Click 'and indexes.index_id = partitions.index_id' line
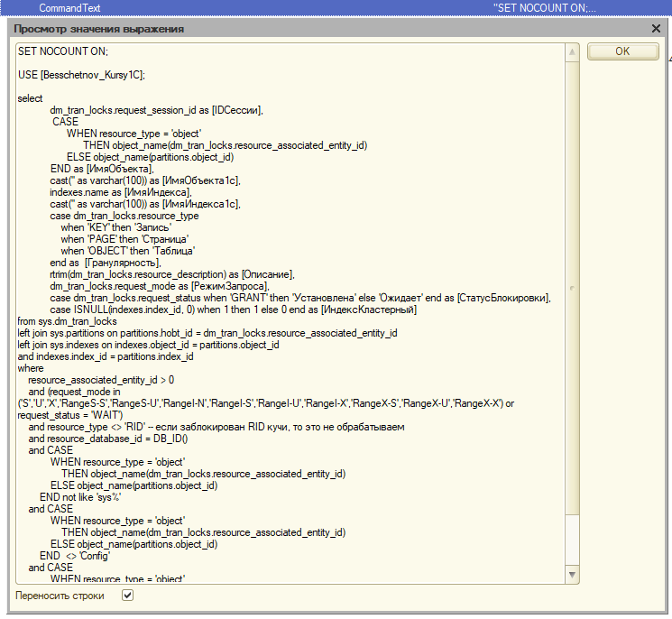 pyautogui.click(x=106, y=356)
